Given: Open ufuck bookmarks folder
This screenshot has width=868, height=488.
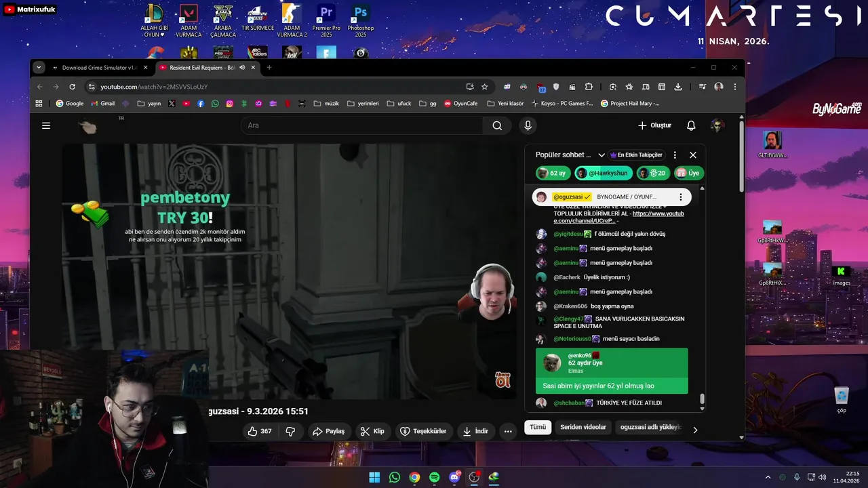Looking at the screenshot, I should click(x=399, y=104).
